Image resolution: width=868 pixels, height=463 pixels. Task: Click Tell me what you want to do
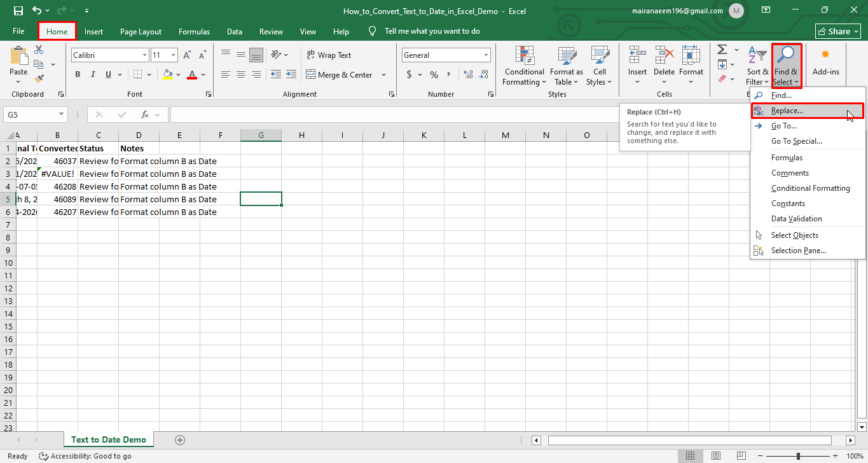click(x=432, y=31)
